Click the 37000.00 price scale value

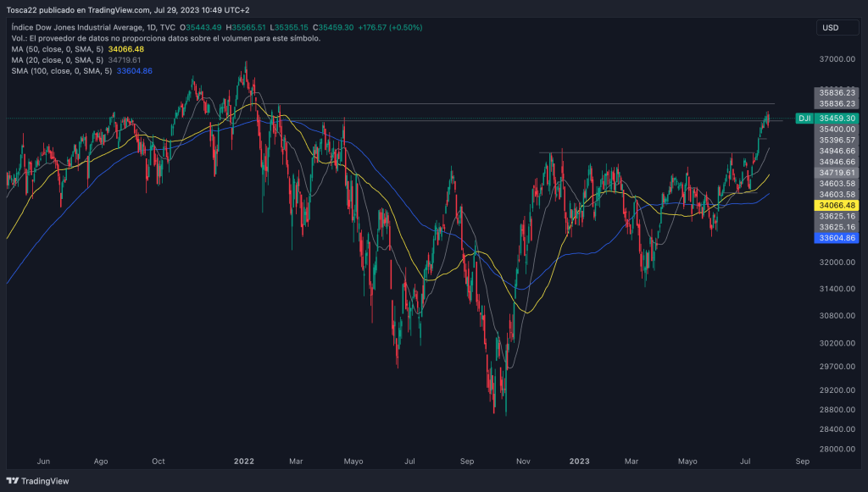click(x=837, y=59)
